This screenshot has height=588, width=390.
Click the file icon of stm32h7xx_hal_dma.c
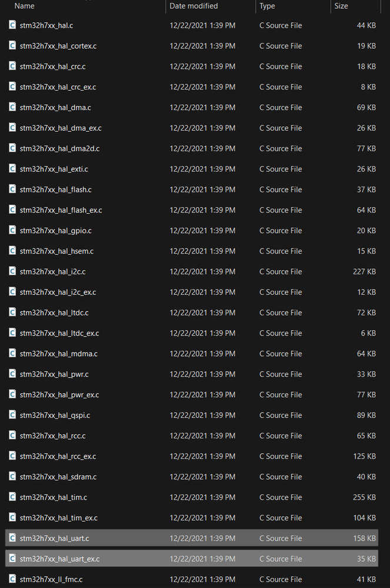(12, 107)
